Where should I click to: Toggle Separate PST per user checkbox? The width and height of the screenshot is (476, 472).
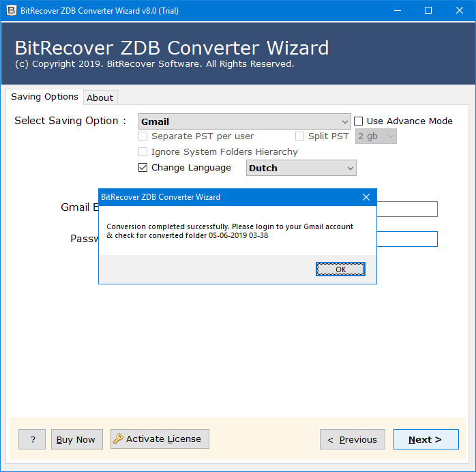pos(143,136)
